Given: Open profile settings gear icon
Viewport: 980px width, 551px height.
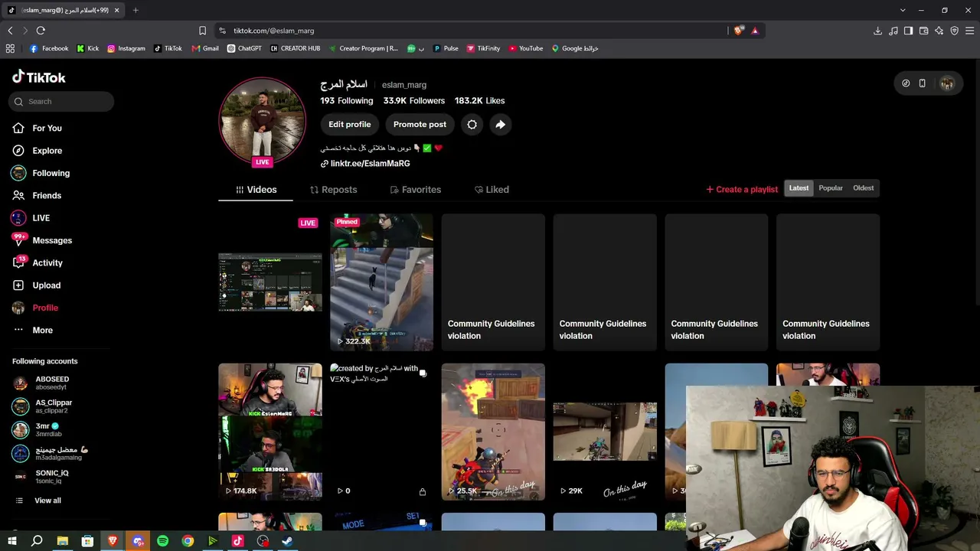Looking at the screenshot, I should 472,125.
